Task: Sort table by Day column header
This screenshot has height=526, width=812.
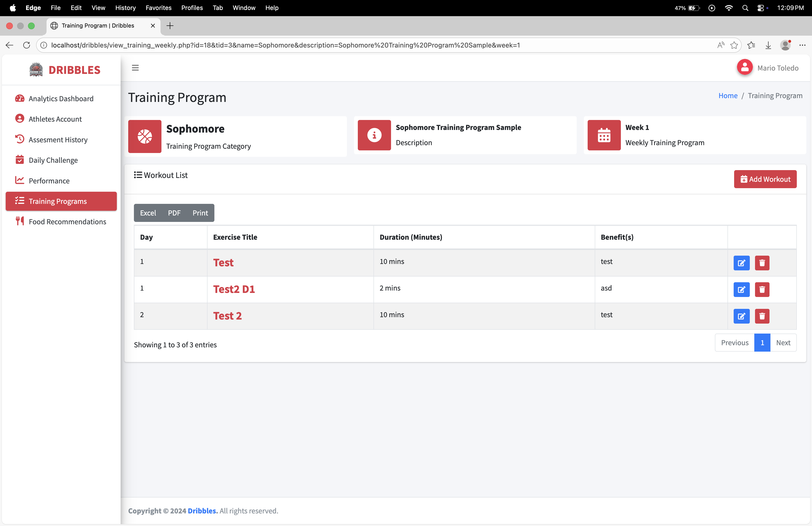Action: pyautogui.click(x=146, y=237)
